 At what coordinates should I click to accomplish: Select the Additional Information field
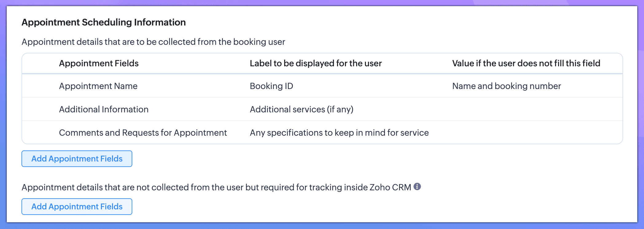pyautogui.click(x=104, y=109)
